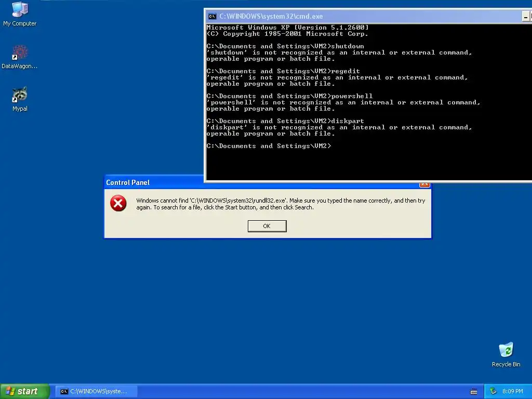The image size is (532, 399).
Task: Click the Microsoft Windows XP version line
Action: click(x=287, y=28)
